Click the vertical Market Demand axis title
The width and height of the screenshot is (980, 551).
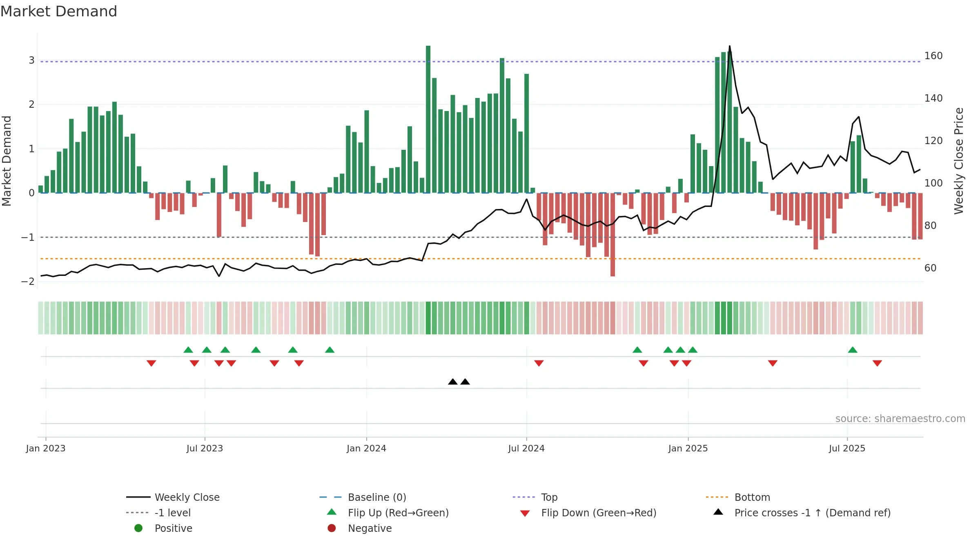[x=7, y=161]
